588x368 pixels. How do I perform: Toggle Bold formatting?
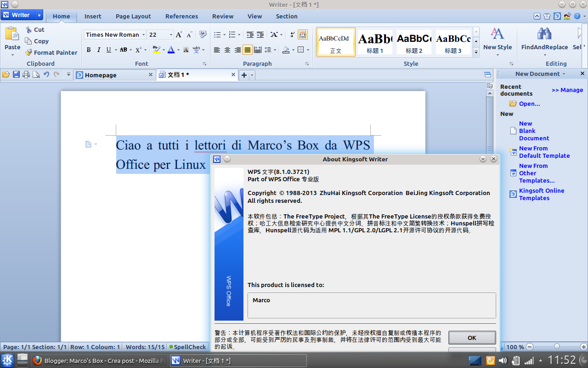point(89,50)
